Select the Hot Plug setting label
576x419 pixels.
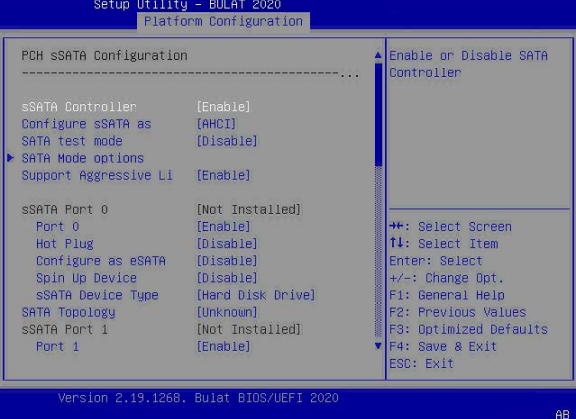pos(65,244)
